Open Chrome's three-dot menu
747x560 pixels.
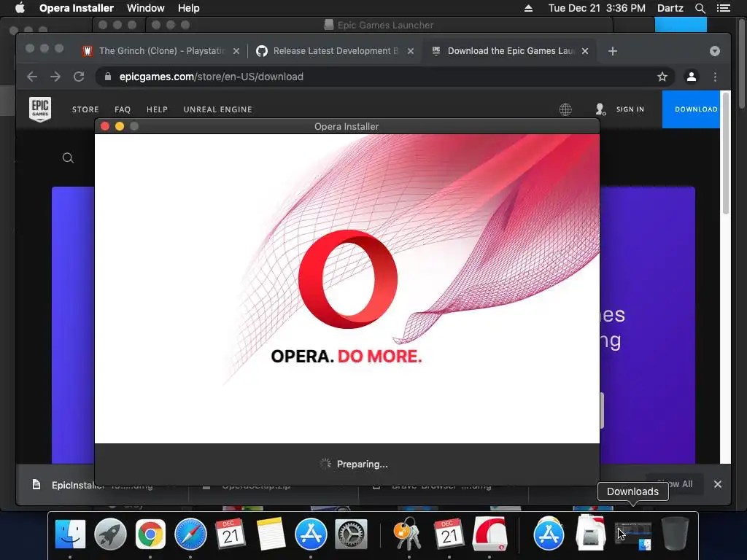(715, 77)
